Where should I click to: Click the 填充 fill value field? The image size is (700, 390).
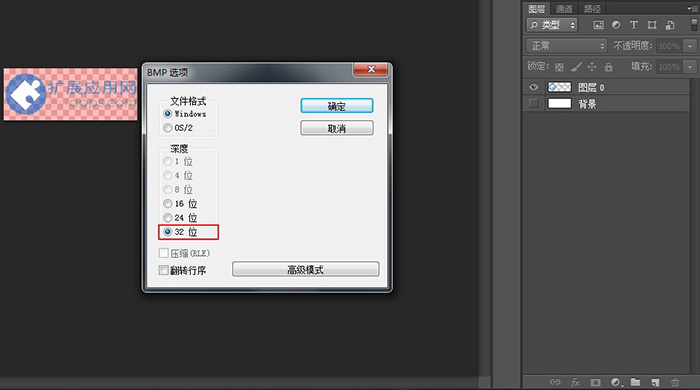click(669, 67)
